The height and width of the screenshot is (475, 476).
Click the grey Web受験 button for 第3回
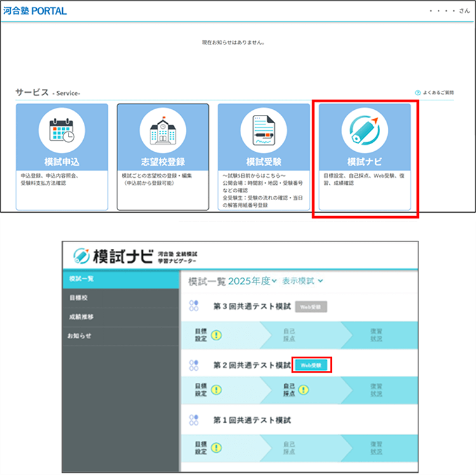click(311, 307)
